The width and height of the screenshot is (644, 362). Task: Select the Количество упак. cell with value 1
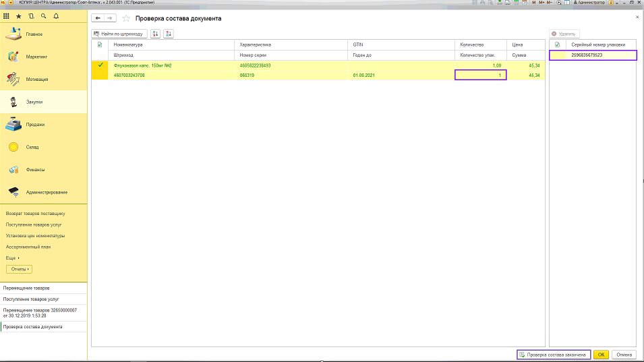(480, 76)
